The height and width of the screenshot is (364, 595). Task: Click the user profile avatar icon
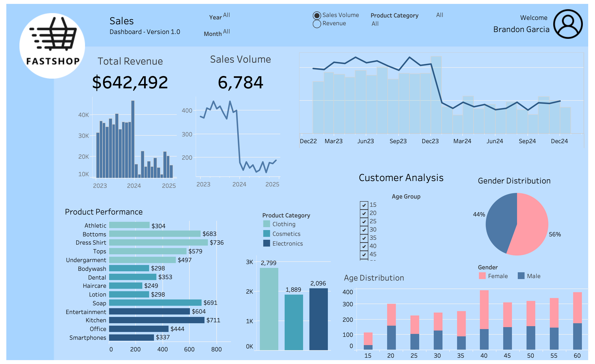point(568,24)
